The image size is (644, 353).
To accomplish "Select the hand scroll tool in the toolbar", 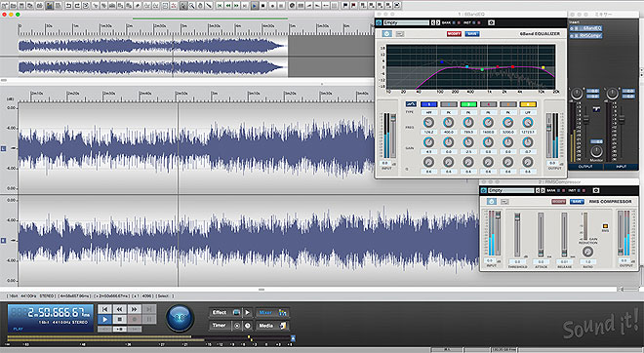I will tap(200, 6).
